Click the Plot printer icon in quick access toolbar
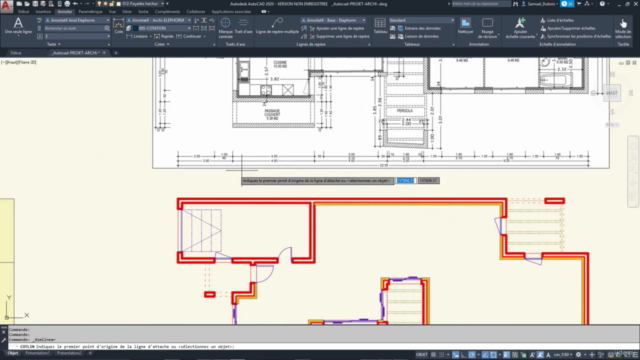 coord(67,4)
